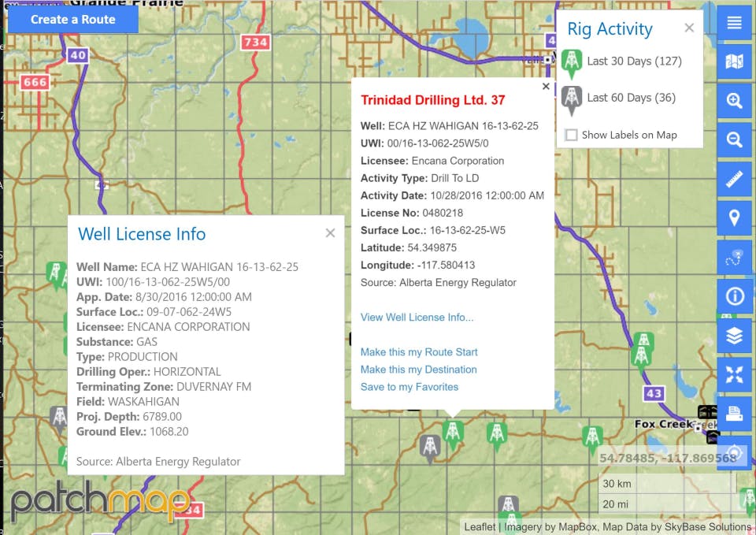Click Field WASKAHIGAN value
The width and height of the screenshot is (756, 535).
pos(143,401)
